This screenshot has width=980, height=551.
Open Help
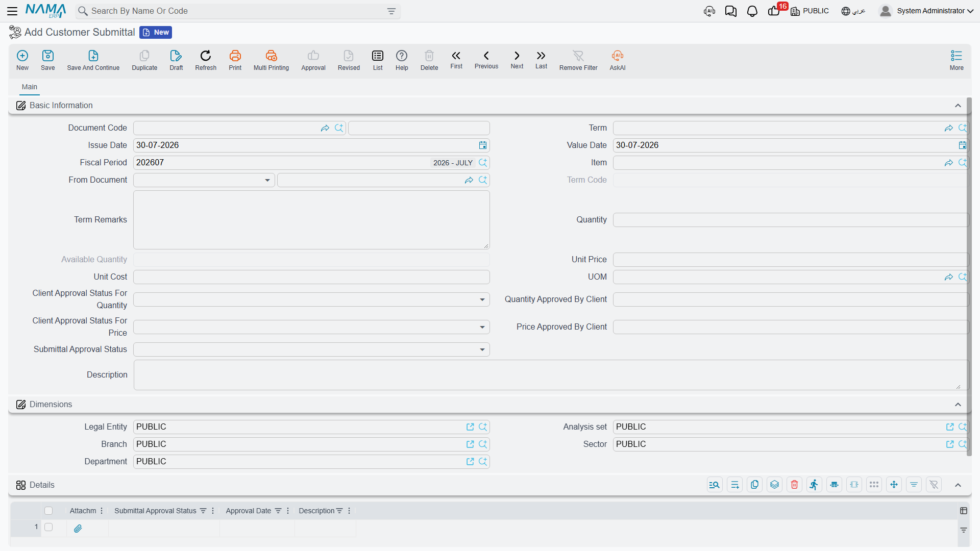402,60
